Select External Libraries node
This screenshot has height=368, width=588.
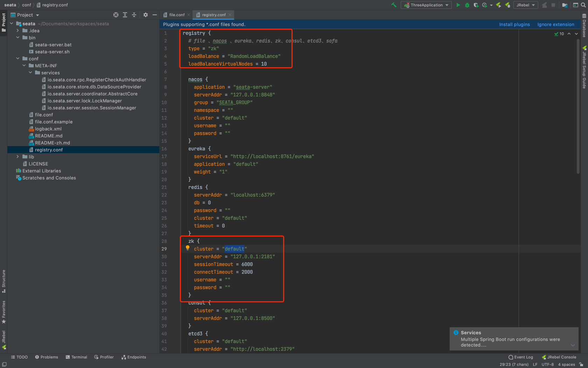[41, 171]
